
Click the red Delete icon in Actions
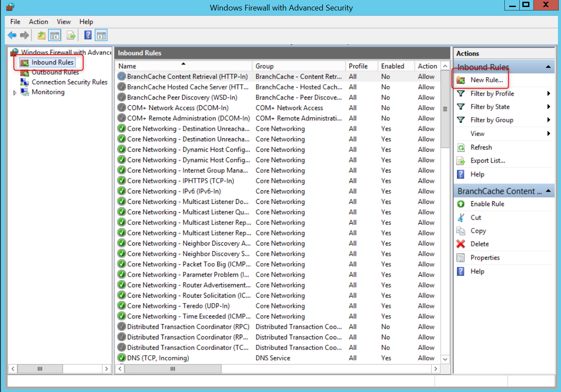click(460, 244)
